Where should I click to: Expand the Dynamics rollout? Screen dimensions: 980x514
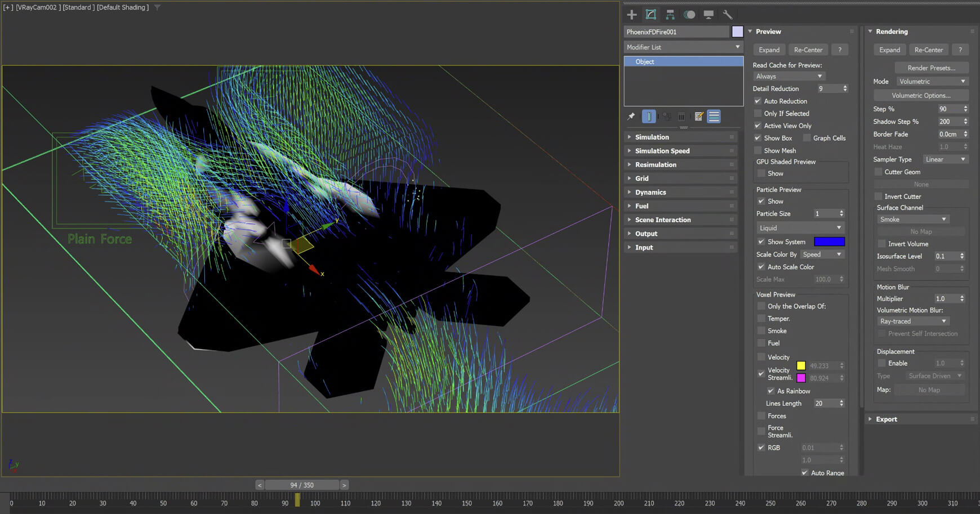[x=681, y=192]
